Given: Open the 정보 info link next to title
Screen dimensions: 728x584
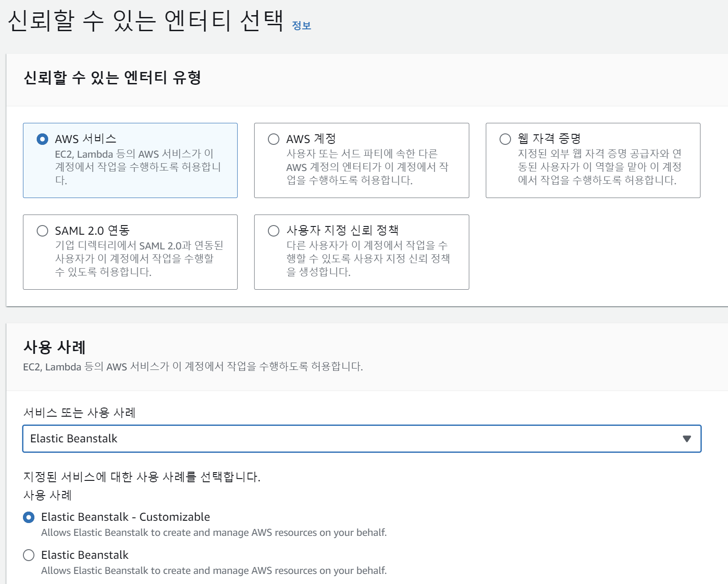Looking at the screenshot, I should [x=301, y=26].
